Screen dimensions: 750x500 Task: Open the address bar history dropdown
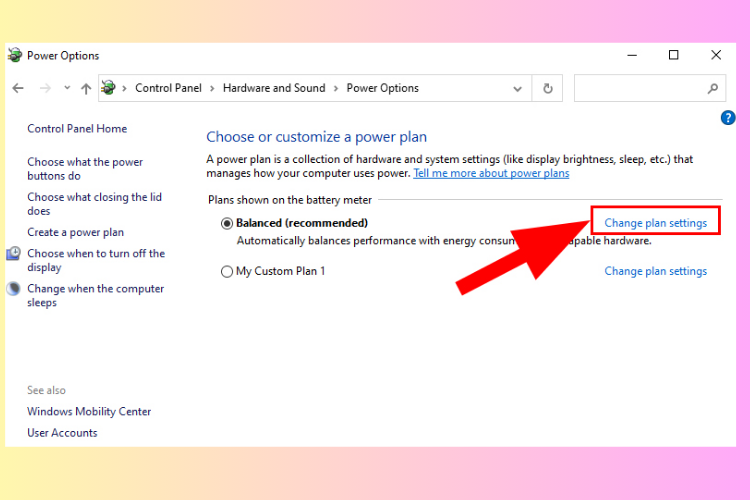pyautogui.click(x=517, y=89)
